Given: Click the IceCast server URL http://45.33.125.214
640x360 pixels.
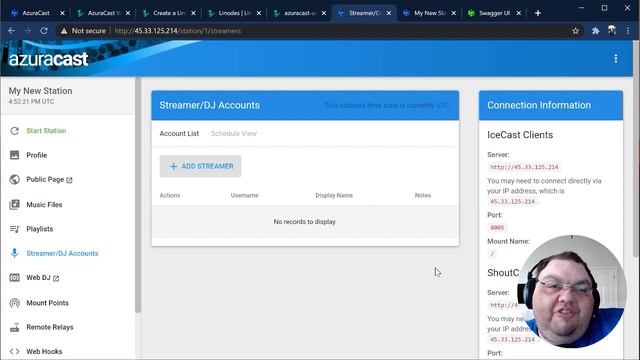Looking at the screenshot, I should point(524,167).
